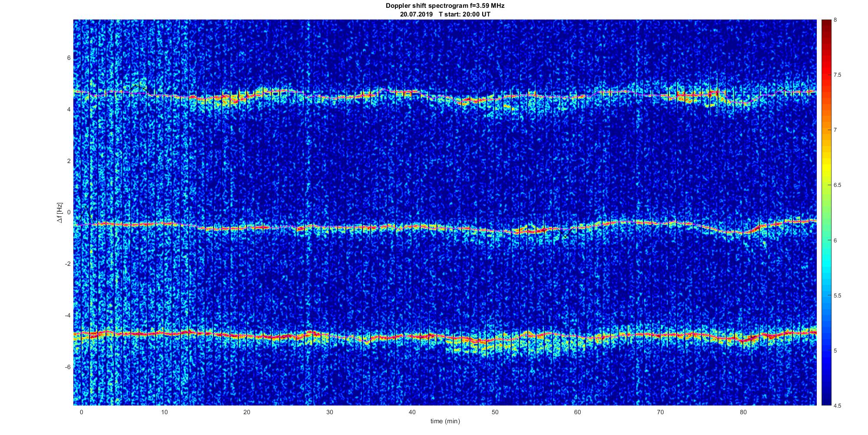Click the y-axis label 'Δf [Hz]'
The width and height of the screenshot is (868, 435).
click(60, 213)
